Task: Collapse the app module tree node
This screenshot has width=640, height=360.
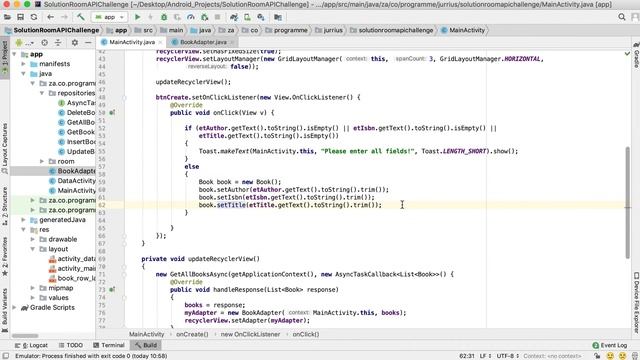Action: tap(15, 54)
